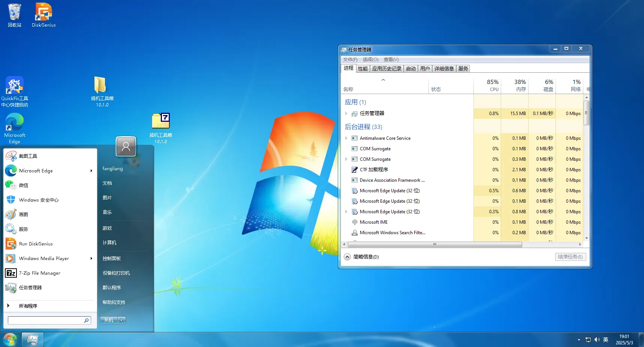Open DiskGenius desktop shortcut
The image size is (644, 347).
click(x=43, y=15)
